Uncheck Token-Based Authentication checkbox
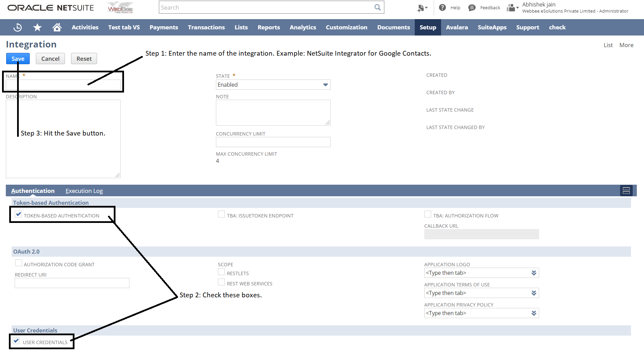Viewport: 644px width, 354px height. tap(19, 214)
